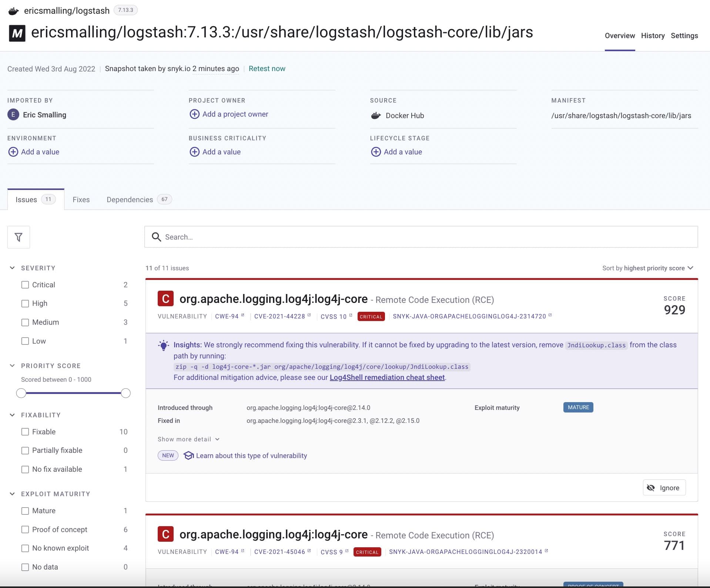Click the graduation cap icon near Learn about this vulnerability
This screenshot has height=588, width=710.
click(189, 455)
